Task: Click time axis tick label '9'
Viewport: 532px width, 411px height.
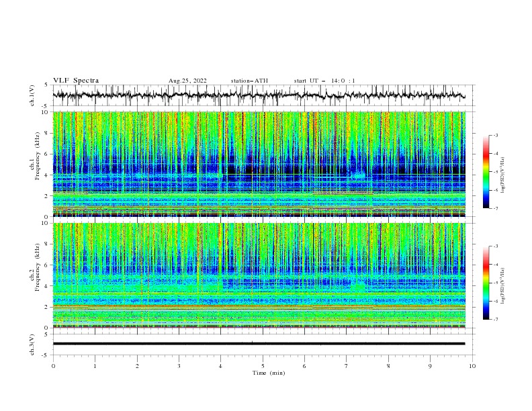Action: pyautogui.click(x=430, y=366)
